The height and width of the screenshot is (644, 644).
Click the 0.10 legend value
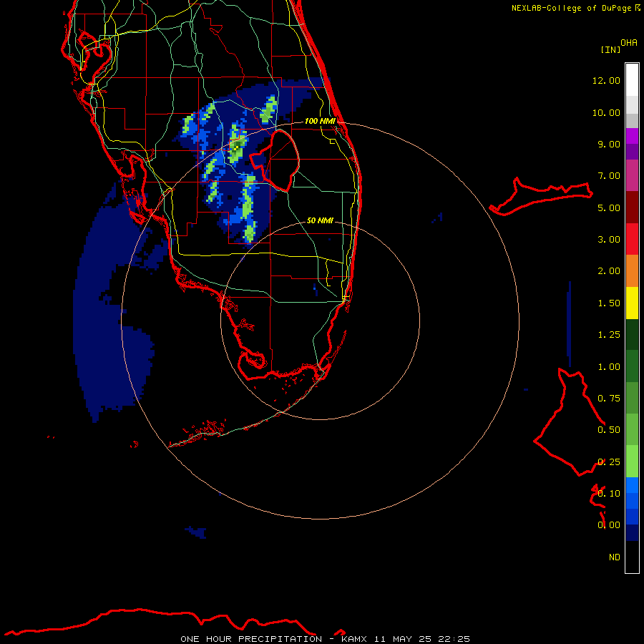pyautogui.click(x=609, y=494)
